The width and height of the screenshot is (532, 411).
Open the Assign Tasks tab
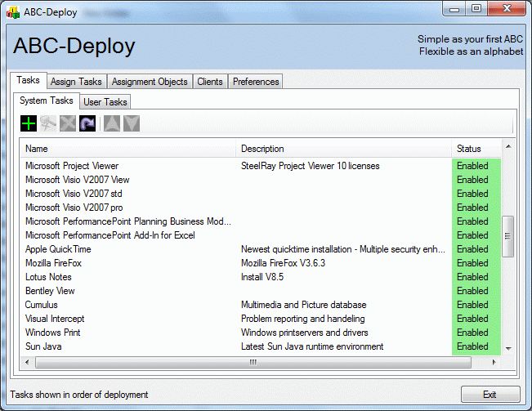76,82
